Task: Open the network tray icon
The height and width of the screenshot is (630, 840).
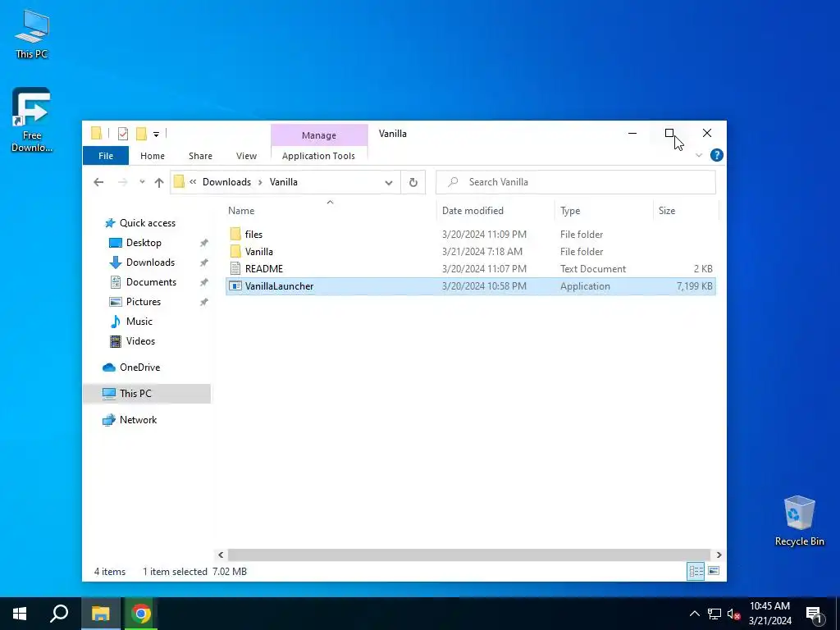Action: pyautogui.click(x=714, y=614)
